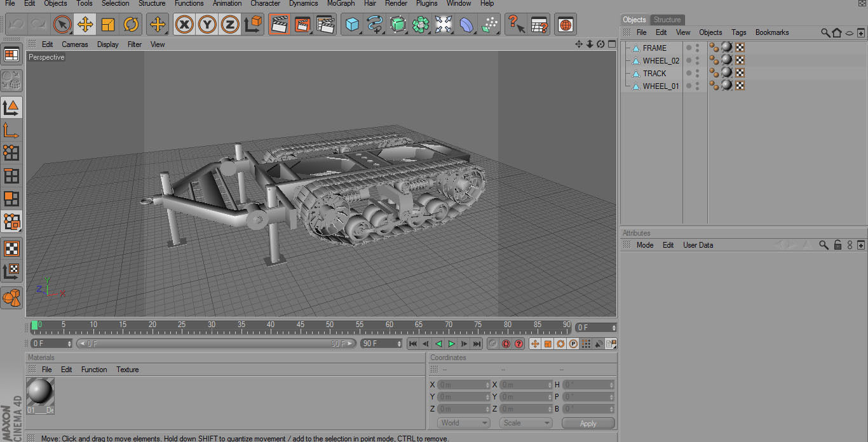Select the Live Selection tool
The image size is (868, 442).
tap(62, 25)
